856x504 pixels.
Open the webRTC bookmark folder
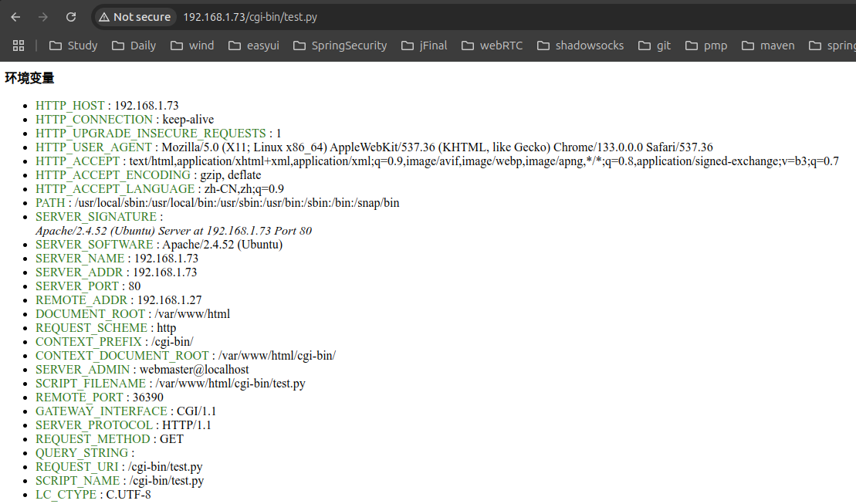click(492, 46)
